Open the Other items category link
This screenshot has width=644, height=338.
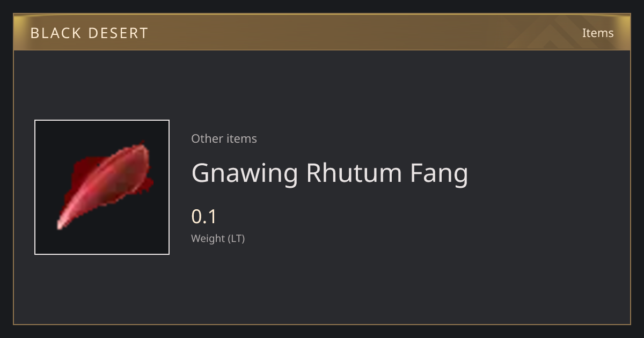point(224,138)
